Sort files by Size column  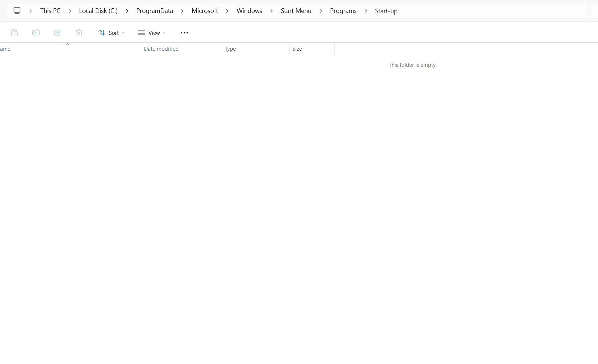pyautogui.click(x=297, y=49)
